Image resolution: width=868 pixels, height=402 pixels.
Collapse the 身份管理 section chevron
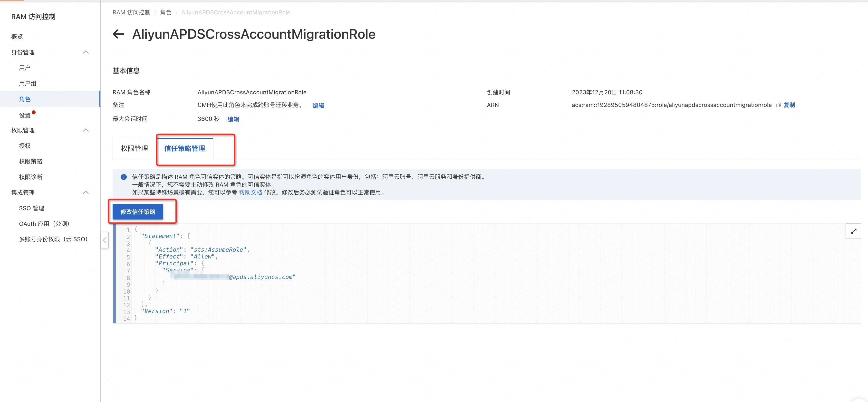coord(86,52)
